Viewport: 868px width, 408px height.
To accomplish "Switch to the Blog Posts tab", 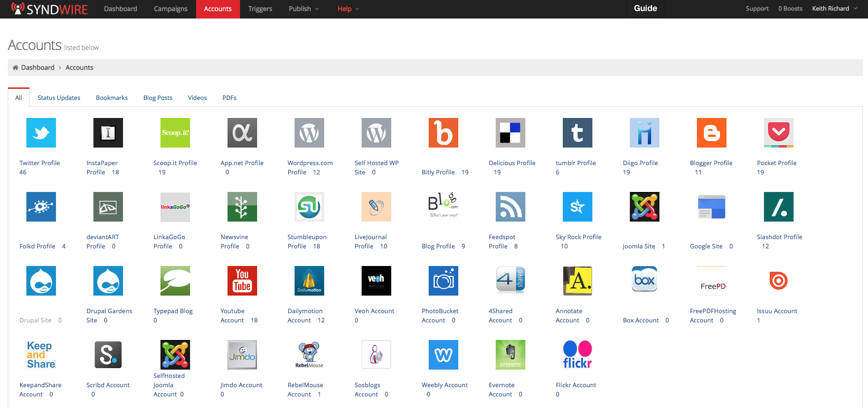I will [158, 98].
